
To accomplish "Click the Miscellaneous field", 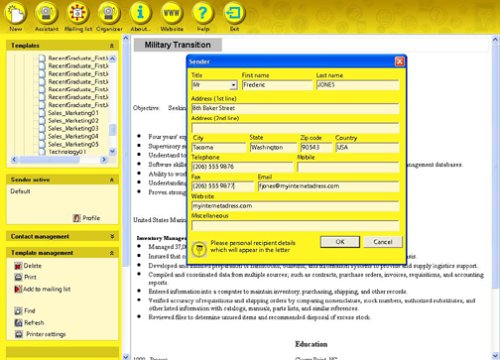I will coord(295,225).
